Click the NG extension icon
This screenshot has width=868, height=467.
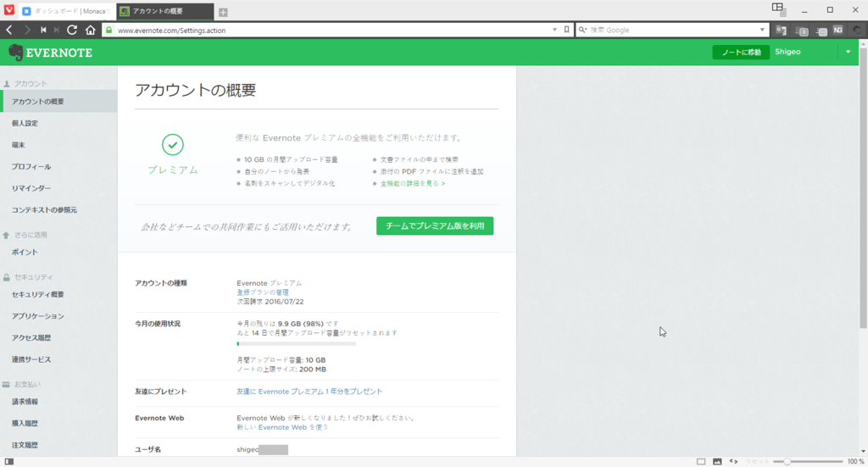[x=838, y=31]
